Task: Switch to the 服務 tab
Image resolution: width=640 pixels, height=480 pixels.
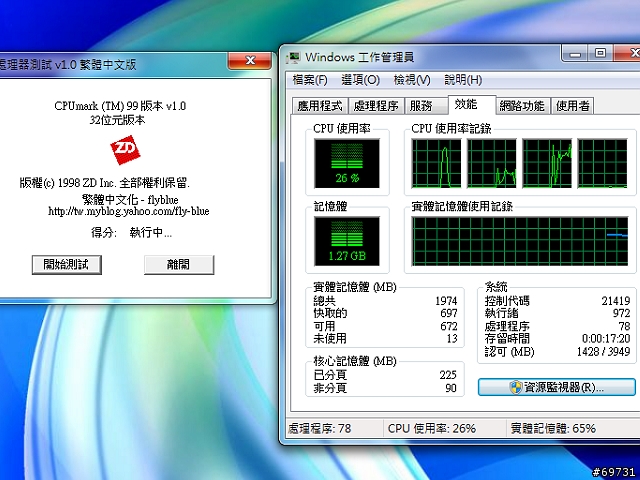Action: click(426, 106)
